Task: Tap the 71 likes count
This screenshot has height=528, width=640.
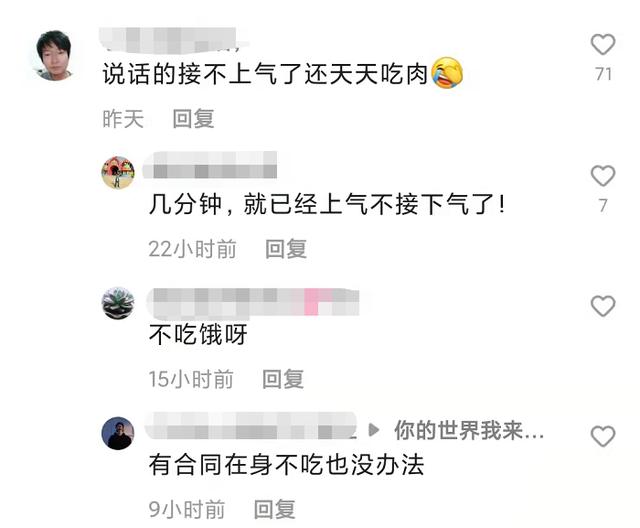Action: 603,75
